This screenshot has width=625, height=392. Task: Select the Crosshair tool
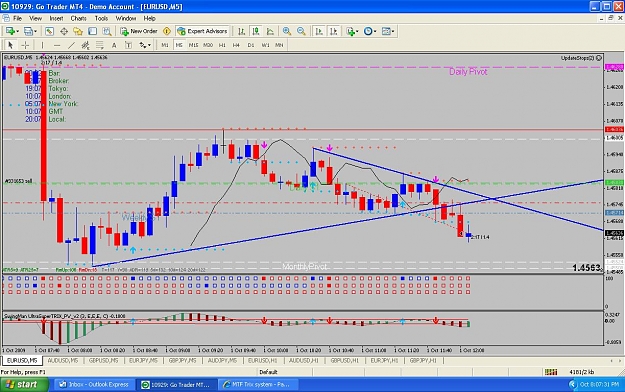tap(25, 45)
